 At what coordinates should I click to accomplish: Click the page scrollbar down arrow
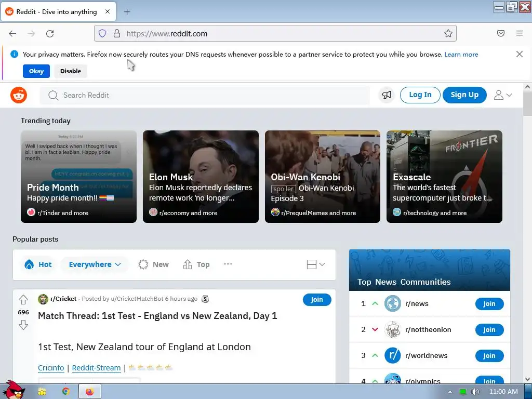(x=527, y=379)
